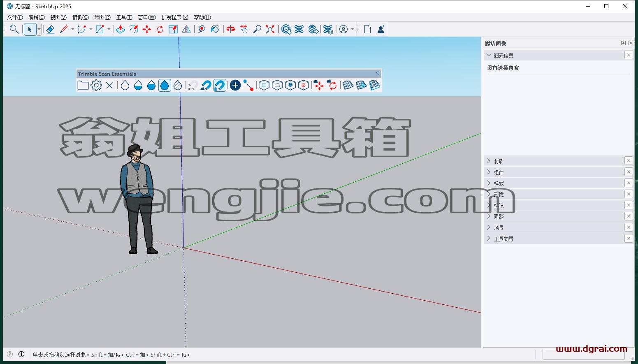Set point cloud to empty-drop transparency
This screenshot has width=638, height=364.
125,85
